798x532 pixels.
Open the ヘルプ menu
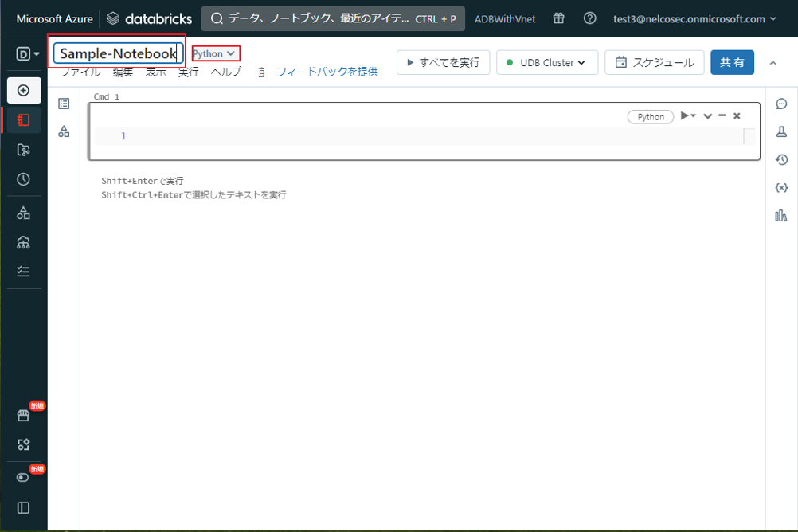pyautogui.click(x=225, y=72)
